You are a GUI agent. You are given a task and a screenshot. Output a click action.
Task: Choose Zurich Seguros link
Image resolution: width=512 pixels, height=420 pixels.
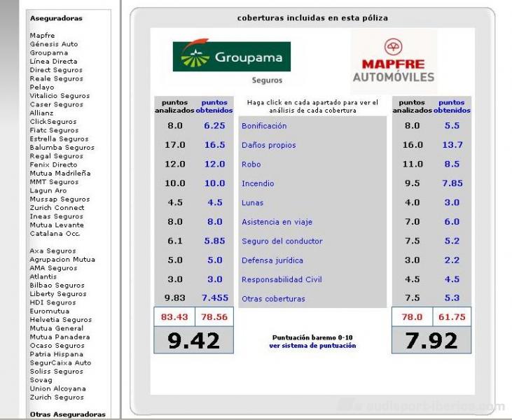coord(57,397)
